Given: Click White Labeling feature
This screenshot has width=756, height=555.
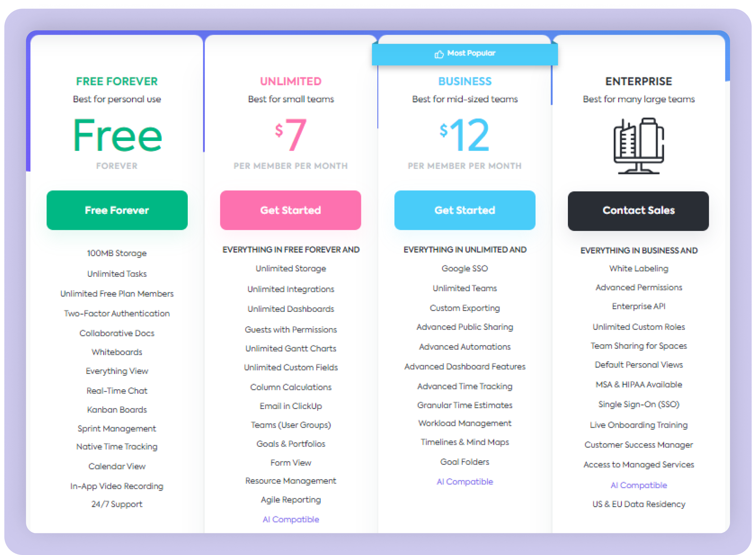Looking at the screenshot, I should [x=639, y=269].
